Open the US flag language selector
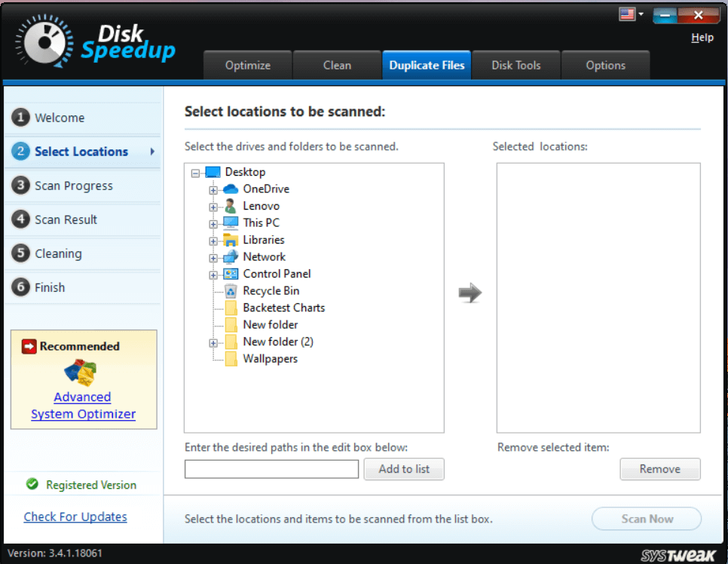Viewport: 728px width, 564px height. coord(631,14)
